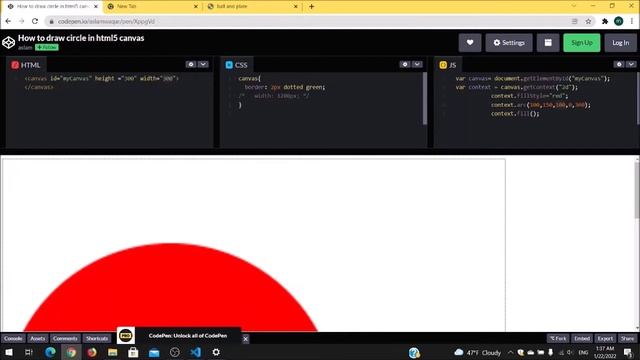Click the heart love button
Viewport: 640px width, 360px height.
click(x=470, y=42)
